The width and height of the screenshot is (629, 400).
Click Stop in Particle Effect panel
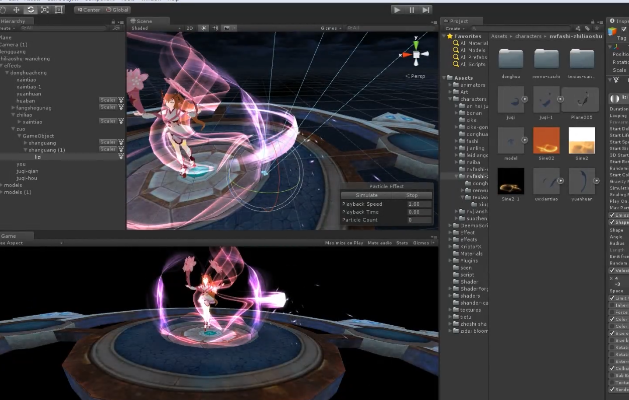click(x=412, y=195)
